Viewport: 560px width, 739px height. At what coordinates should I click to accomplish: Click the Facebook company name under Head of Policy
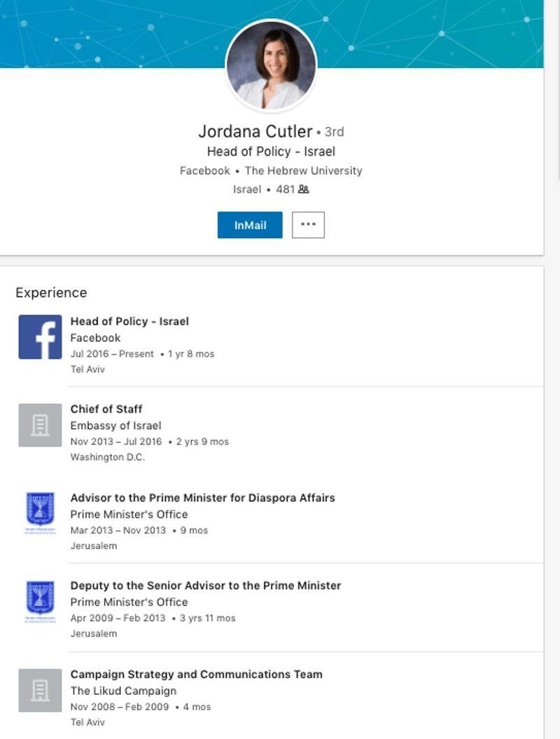pyautogui.click(x=95, y=338)
